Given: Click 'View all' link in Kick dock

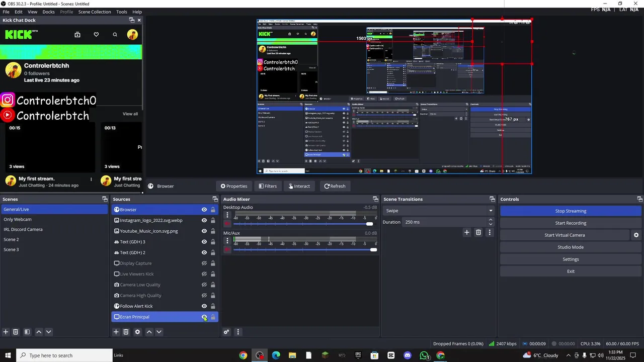Looking at the screenshot, I should pyautogui.click(x=130, y=114).
